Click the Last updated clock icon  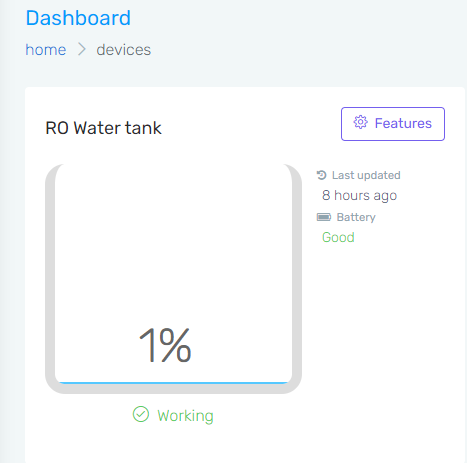pyautogui.click(x=321, y=175)
